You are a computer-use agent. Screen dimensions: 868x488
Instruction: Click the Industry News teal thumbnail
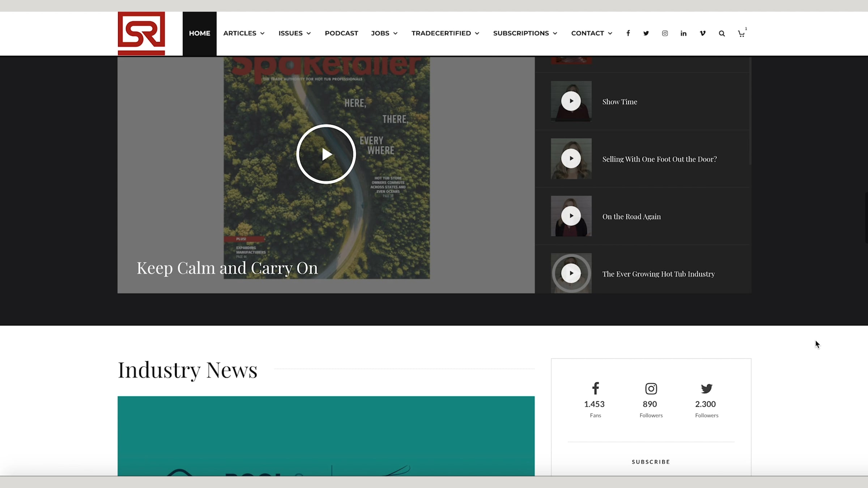tap(326, 436)
